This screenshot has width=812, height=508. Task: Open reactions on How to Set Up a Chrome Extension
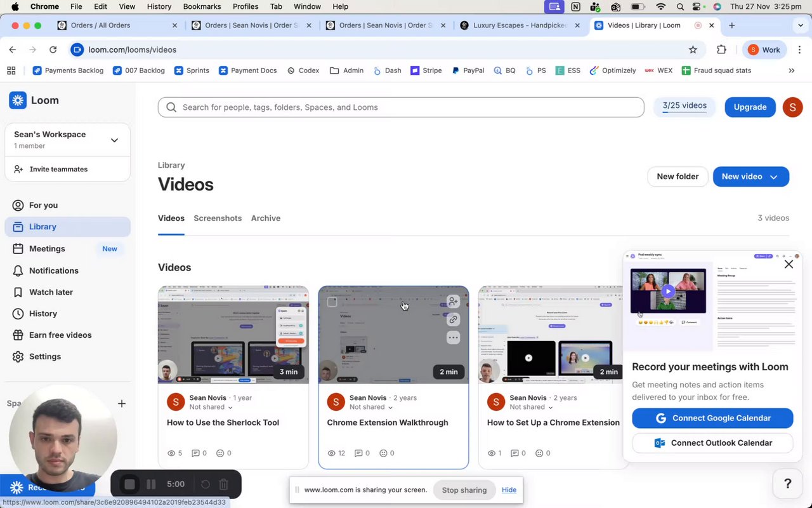543,453
